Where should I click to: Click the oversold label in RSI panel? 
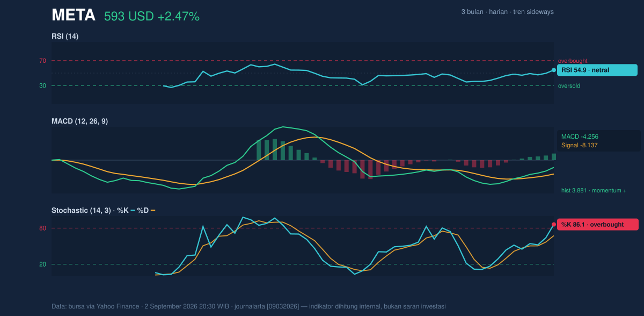pyautogui.click(x=569, y=85)
